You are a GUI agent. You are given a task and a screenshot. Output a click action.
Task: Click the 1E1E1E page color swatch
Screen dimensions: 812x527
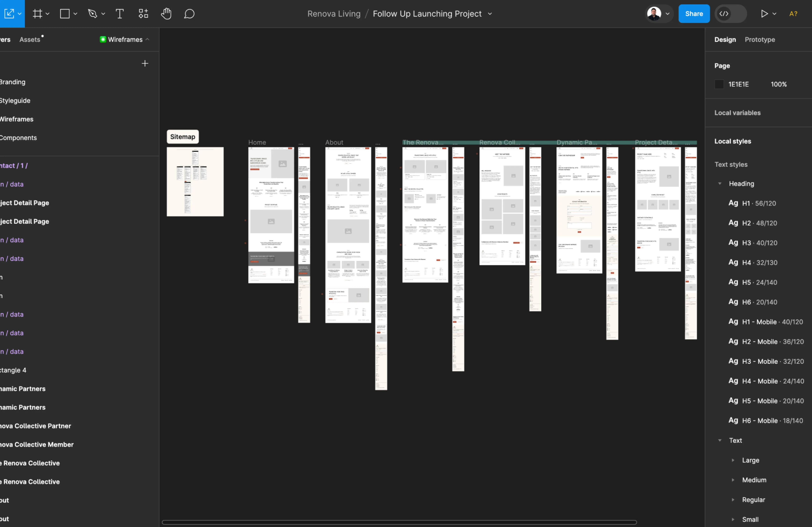click(719, 84)
